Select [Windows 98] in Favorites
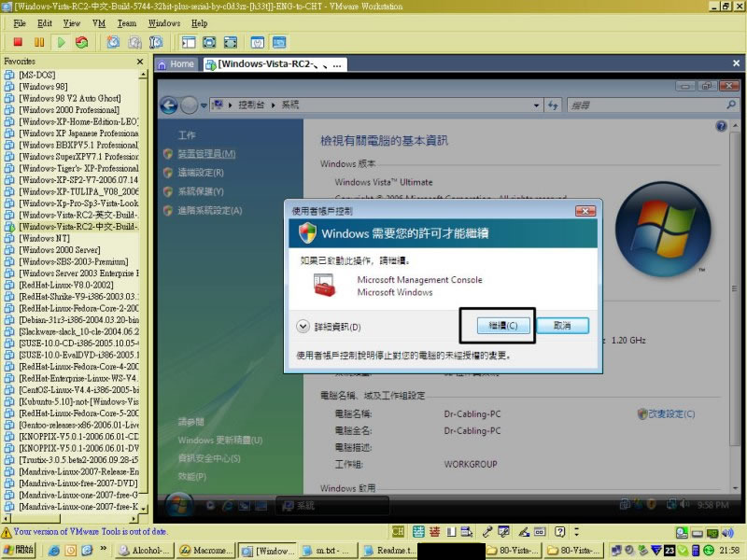Viewport: 747px width, 560px height. [x=43, y=87]
